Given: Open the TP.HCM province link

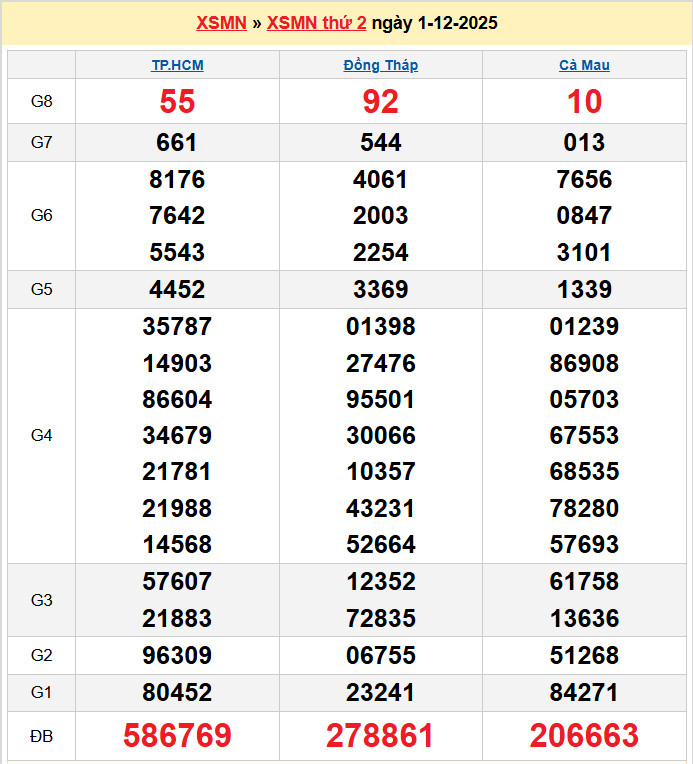Looking at the screenshot, I should 177,65.
